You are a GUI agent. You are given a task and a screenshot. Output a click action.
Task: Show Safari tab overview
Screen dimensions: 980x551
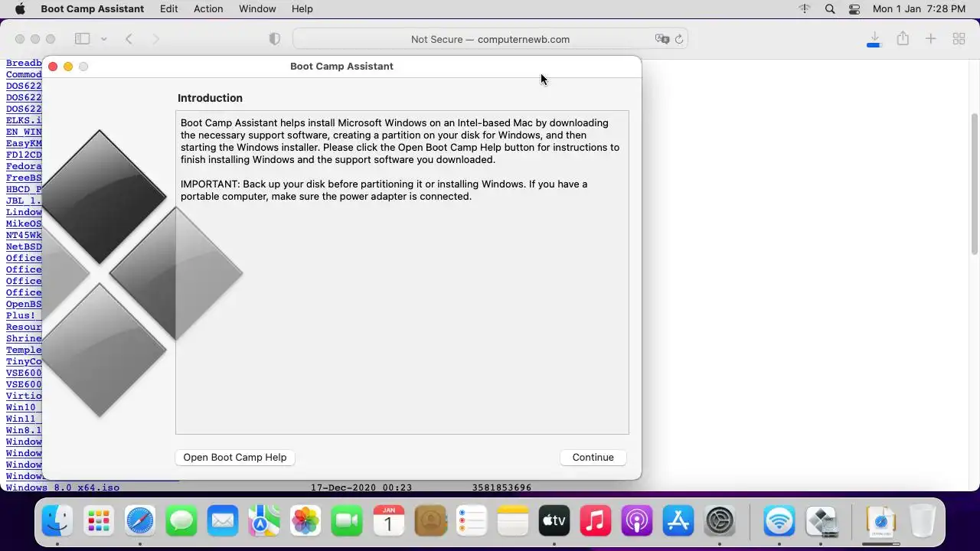(959, 39)
